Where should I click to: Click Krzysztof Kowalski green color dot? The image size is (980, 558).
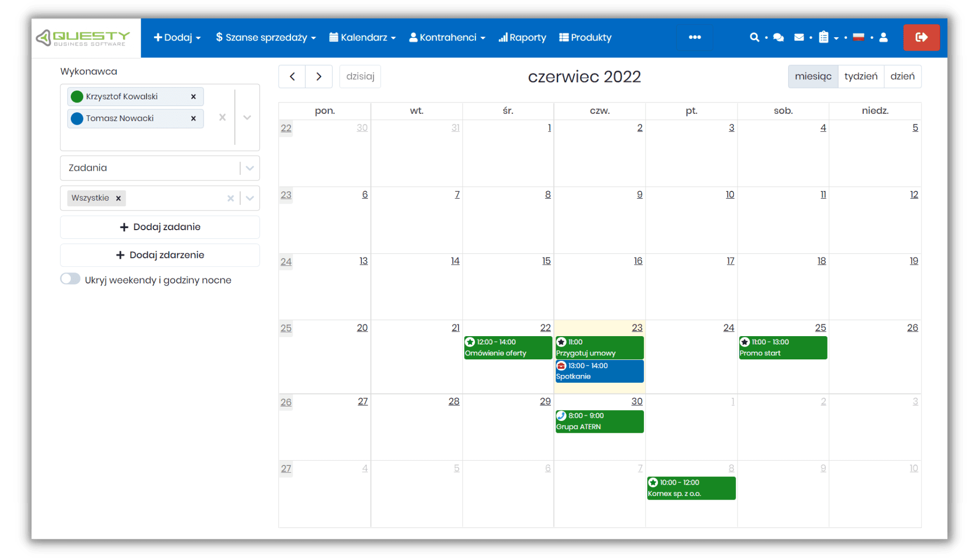[x=77, y=97]
